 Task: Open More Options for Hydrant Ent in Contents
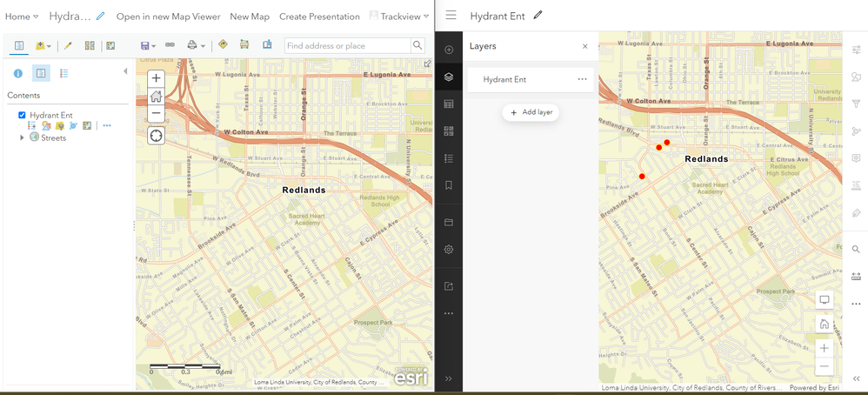107,126
